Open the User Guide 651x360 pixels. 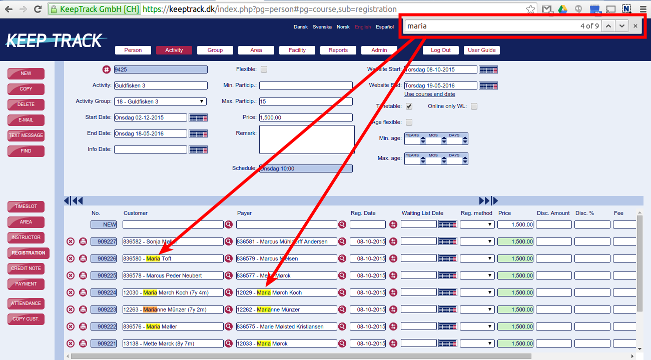(x=482, y=50)
